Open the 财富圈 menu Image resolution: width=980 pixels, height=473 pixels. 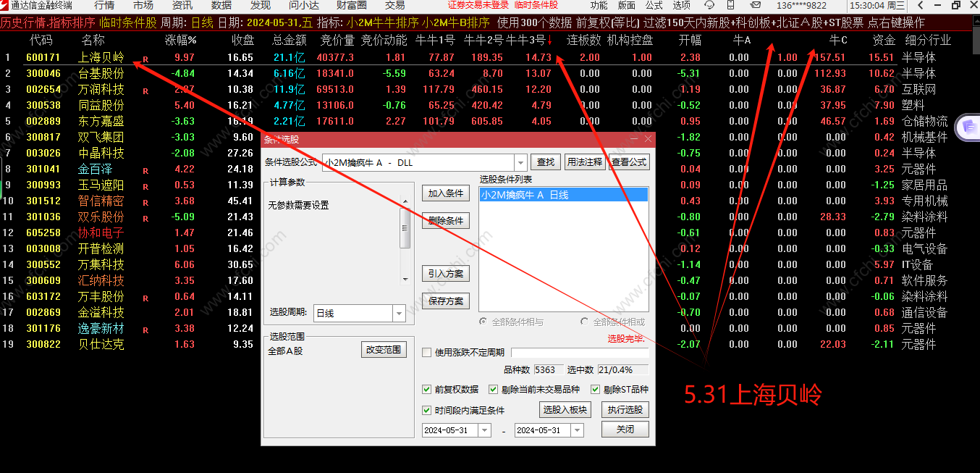point(352,5)
